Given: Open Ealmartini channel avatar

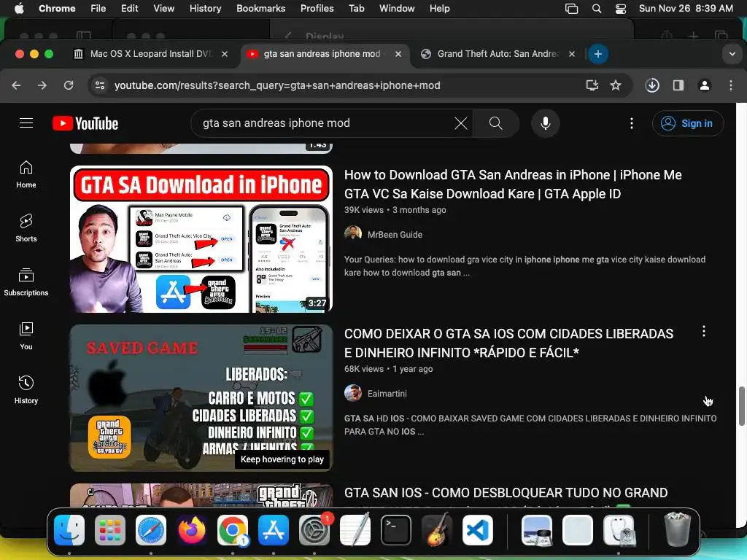Looking at the screenshot, I should pyautogui.click(x=353, y=393).
